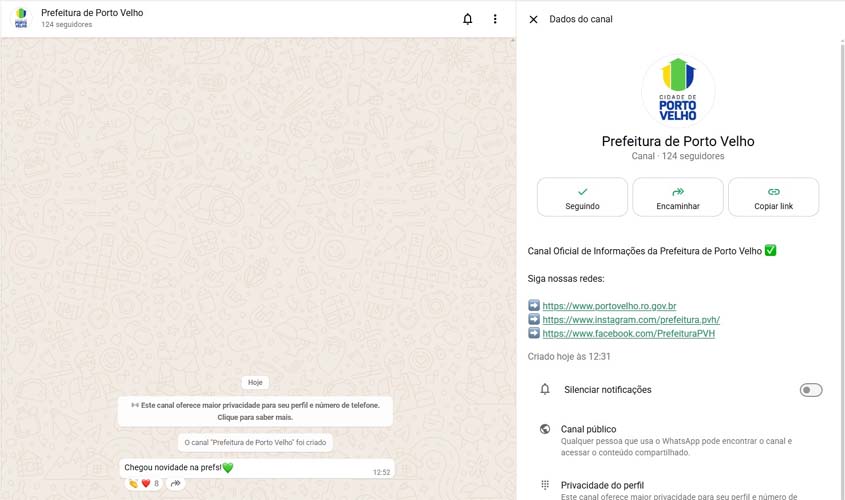Close the Dados do canal panel

(x=534, y=19)
